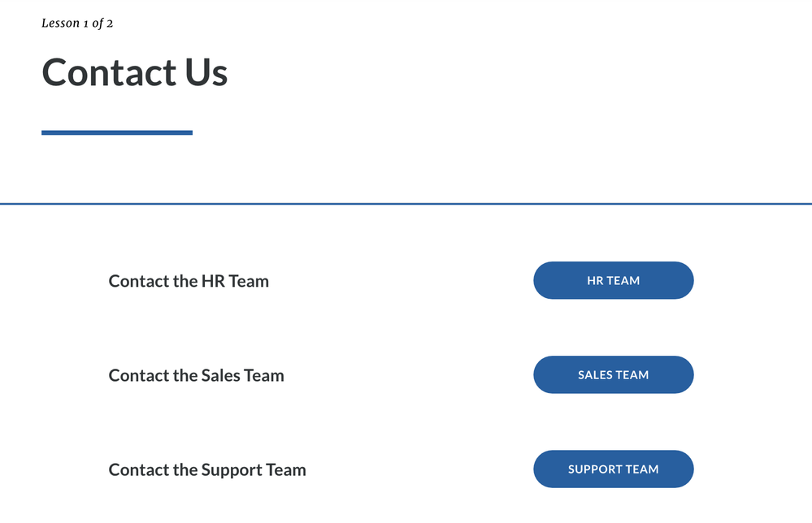Click the word 'Team' in the Support row text
812x523 pixels.
point(285,469)
